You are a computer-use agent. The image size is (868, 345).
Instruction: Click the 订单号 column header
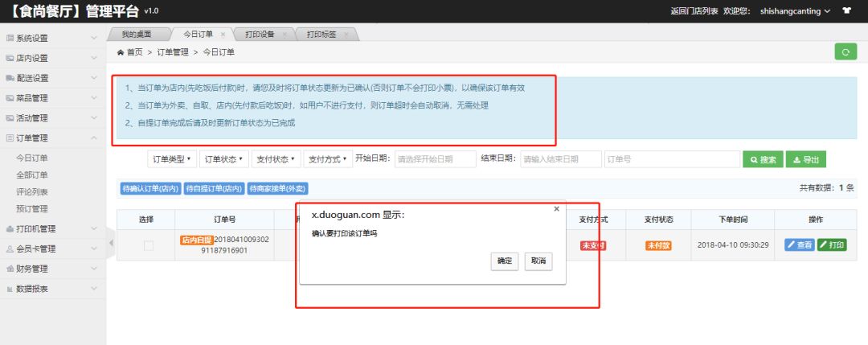(225, 220)
